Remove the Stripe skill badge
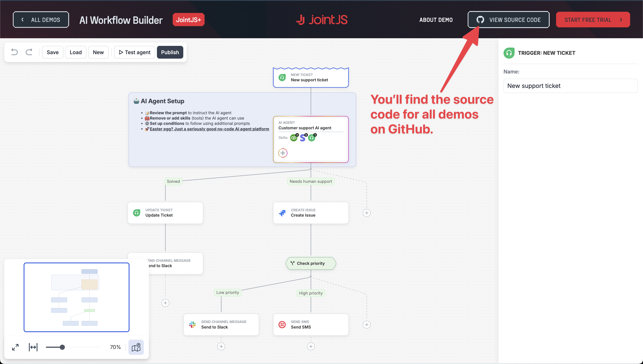 pos(306,135)
